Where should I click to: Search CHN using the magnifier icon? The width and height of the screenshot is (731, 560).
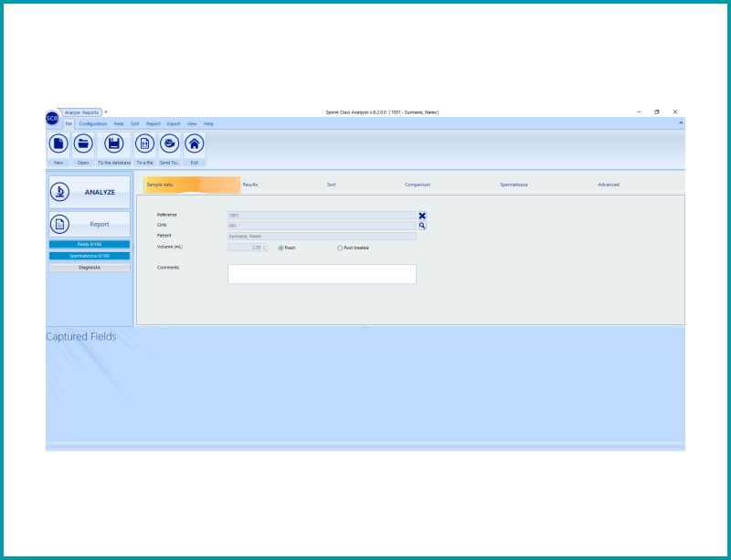click(422, 226)
